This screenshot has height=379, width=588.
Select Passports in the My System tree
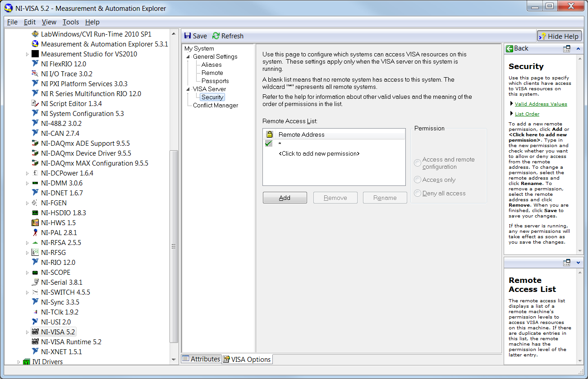(x=215, y=81)
